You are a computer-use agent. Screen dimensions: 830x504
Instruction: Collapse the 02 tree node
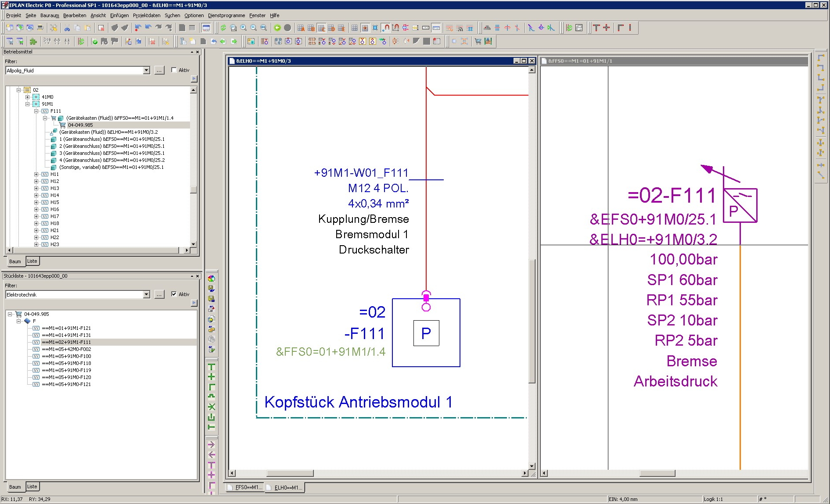pyautogui.click(x=18, y=90)
